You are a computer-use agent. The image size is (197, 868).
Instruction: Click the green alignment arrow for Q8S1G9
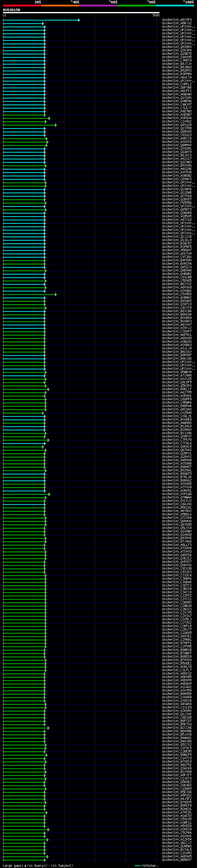[x=30, y=125]
